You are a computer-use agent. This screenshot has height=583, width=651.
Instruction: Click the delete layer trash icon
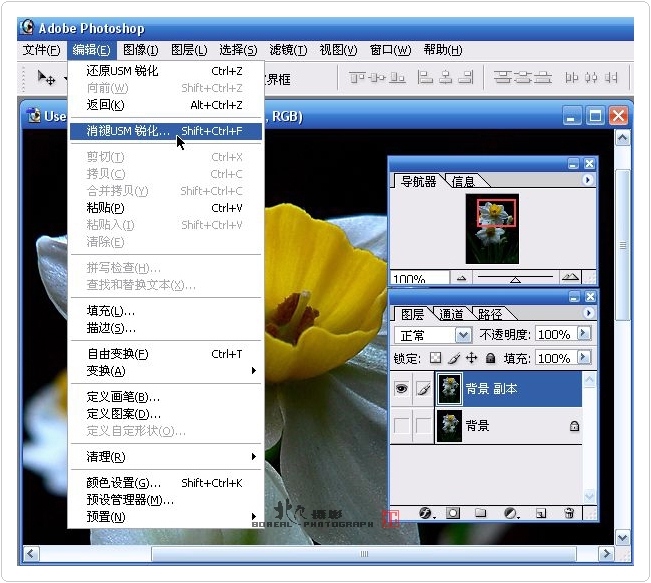[569, 513]
